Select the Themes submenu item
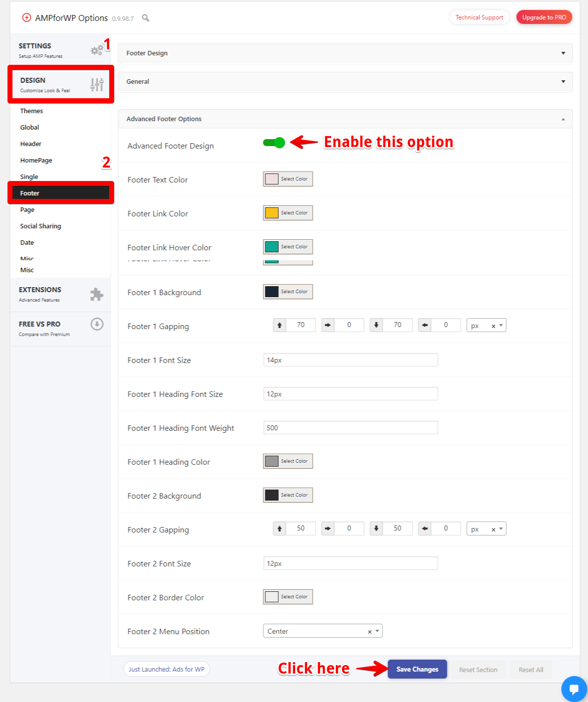 coord(31,111)
